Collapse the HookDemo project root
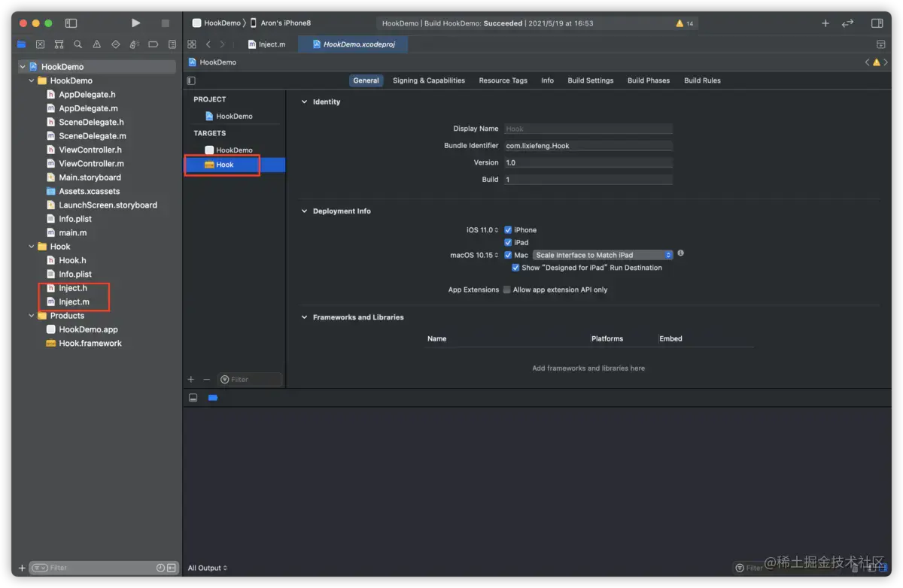The height and width of the screenshot is (588, 903). click(23, 67)
